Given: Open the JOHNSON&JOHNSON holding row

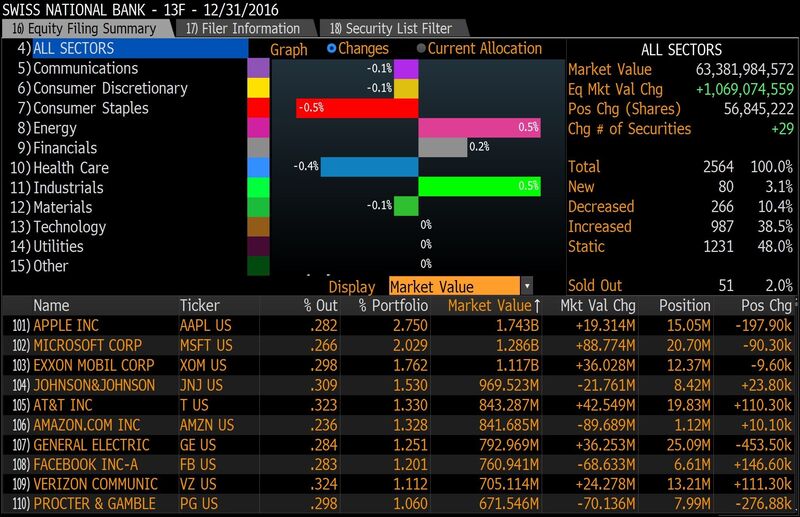Looking at the screenshot, I should [400, 385].
